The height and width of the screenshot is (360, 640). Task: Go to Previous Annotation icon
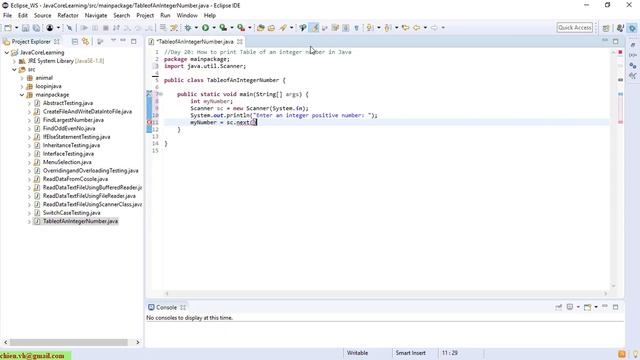(x=388, y=28)
